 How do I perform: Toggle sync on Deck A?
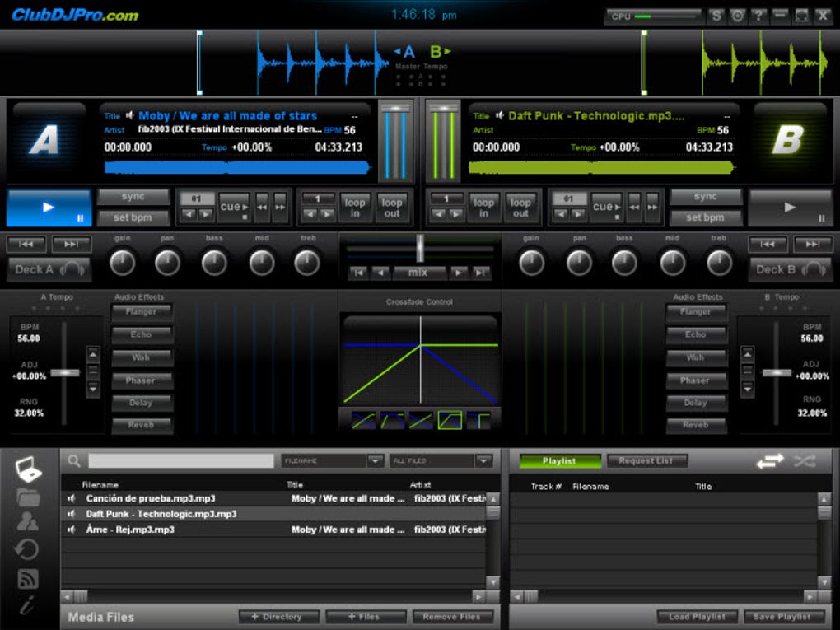pyautogui.click(x=133, y=197)
